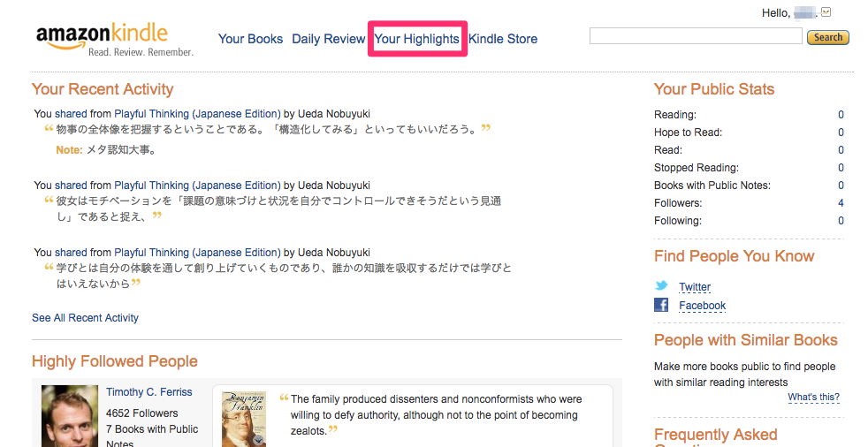The height and width of the screenshot is (447, 868).
Task: Open the Twitter find-people link
Action: pyautogui.click(x=695, y=287)
